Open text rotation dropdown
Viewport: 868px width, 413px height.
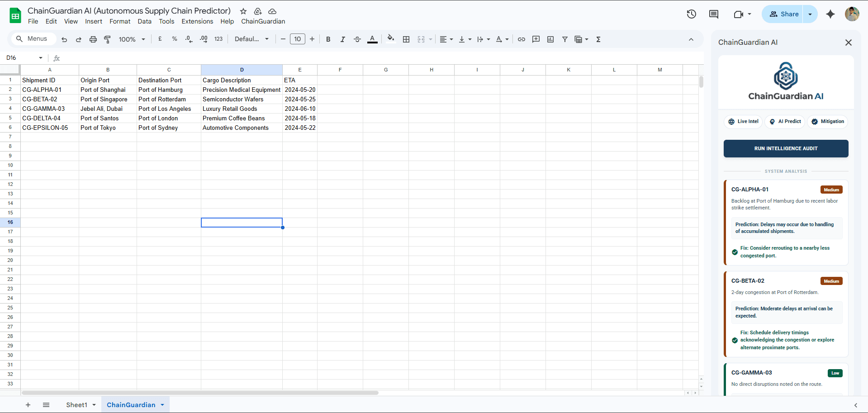click(502, 39)
